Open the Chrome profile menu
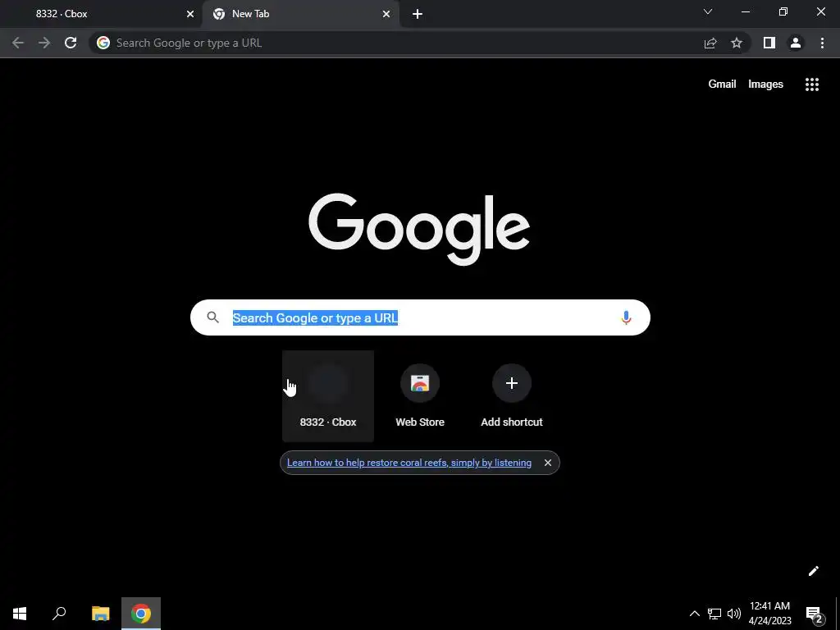 [x=796, y=43]
